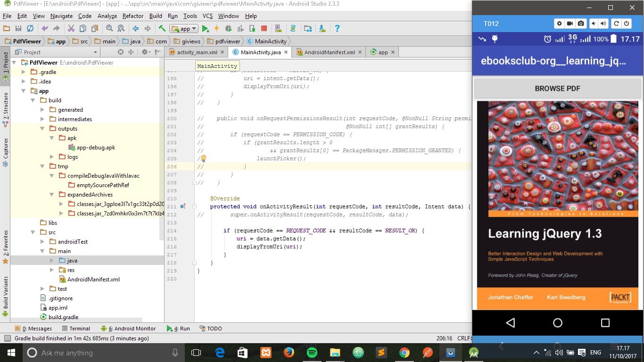The image size is (644, 362).
Task: Click the Paste clipboard icon
Action: [95, 28]
